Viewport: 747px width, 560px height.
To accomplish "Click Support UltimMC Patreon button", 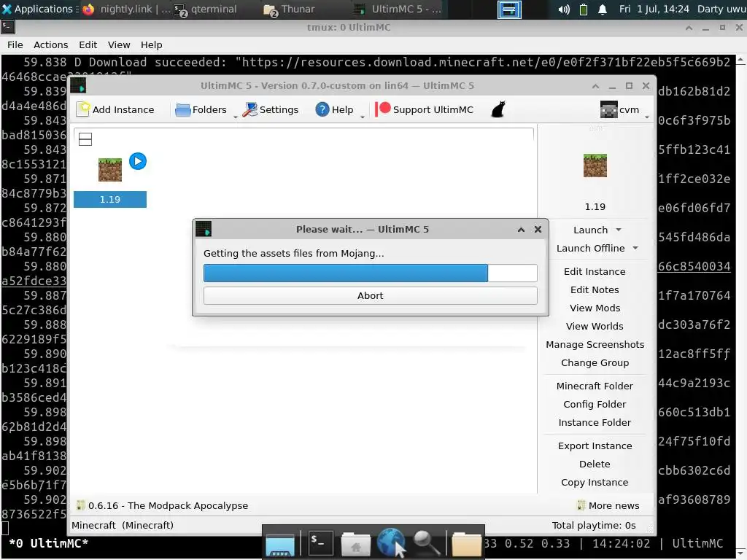I will tap(424, 109).
